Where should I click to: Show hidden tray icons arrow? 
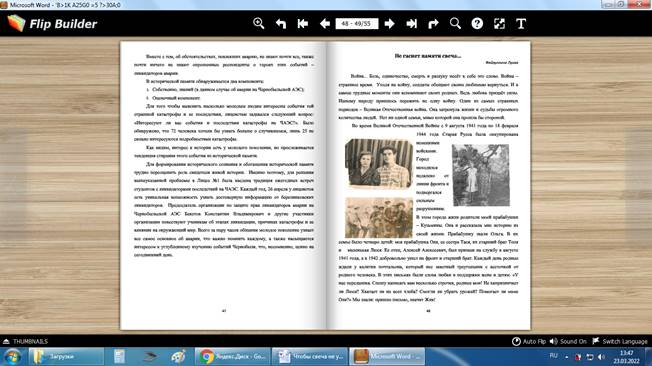click(x=566, y=357)
